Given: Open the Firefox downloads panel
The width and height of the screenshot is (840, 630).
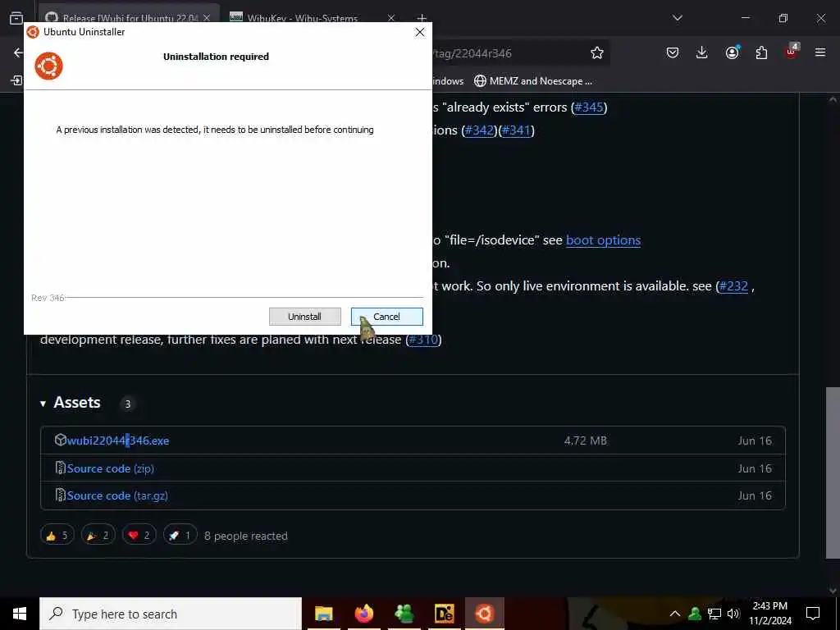Looking at the screenshot, I should click(702, 52).
